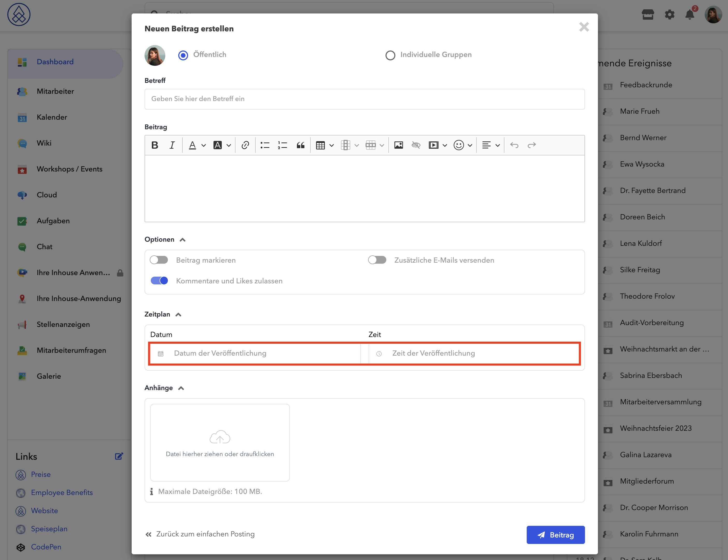Enable the Beitrag markieren toggle
Image resolution: width=728 pixels, height=560 pixels.
159,260
